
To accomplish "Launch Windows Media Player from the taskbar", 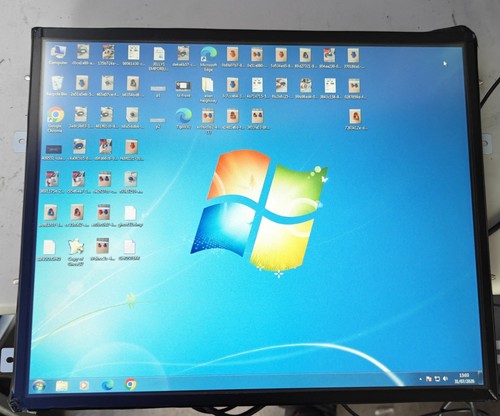I will [x=84, y=385].
